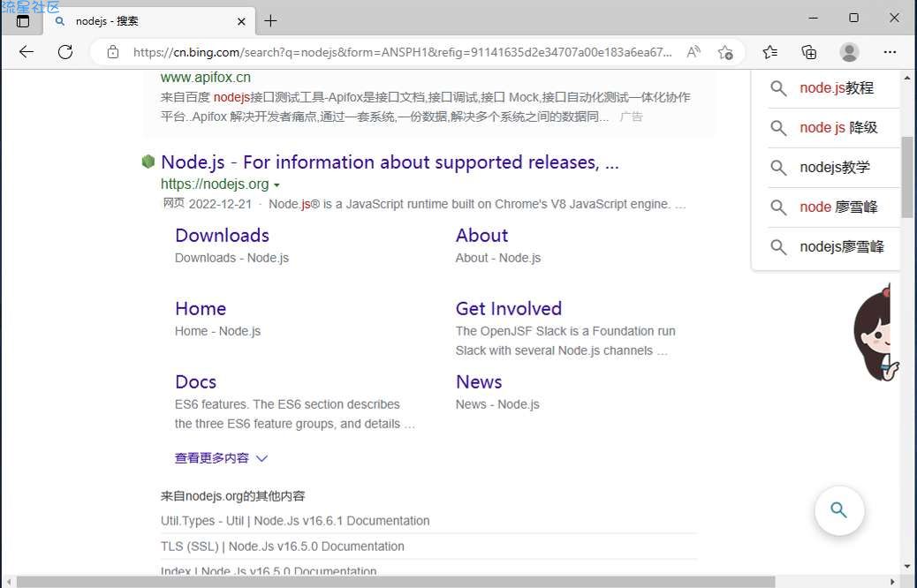Open Read Aloud in address bar

(693, 52)
